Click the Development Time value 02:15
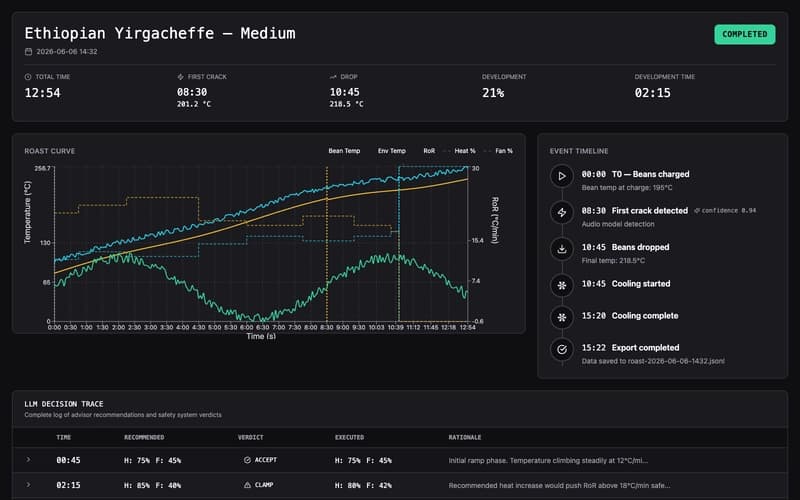The width and height of the screenshot is (800, 500). coord(653,93)
